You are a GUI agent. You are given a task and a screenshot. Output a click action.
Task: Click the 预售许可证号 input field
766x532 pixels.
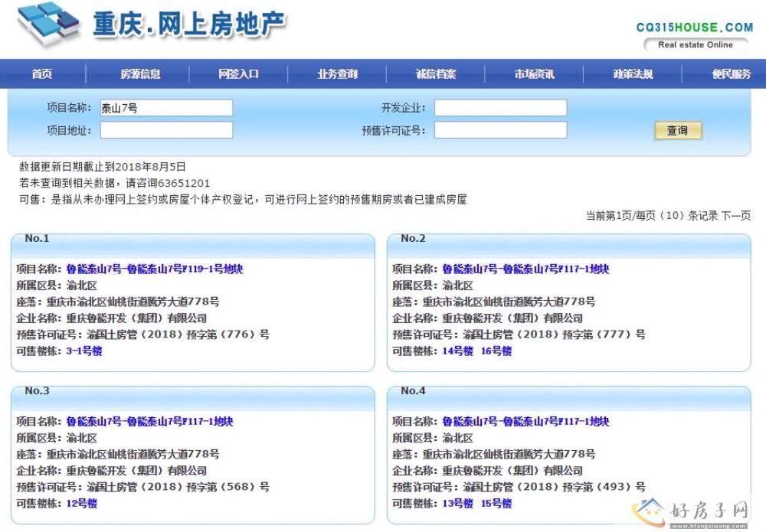point(500,130)
